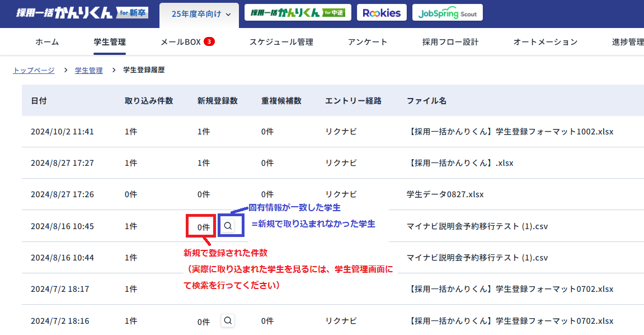Switch to the スケジュール管理 tab
The image size is (644, 335).
point(281,41)
